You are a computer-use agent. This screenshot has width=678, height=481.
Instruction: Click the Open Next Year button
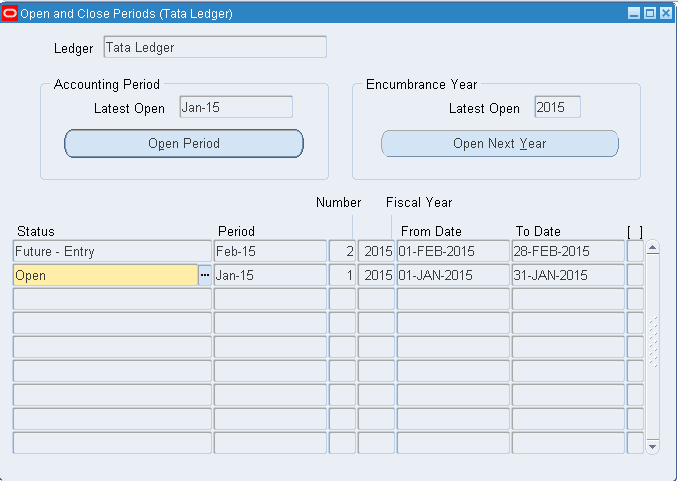pos(499,143)
